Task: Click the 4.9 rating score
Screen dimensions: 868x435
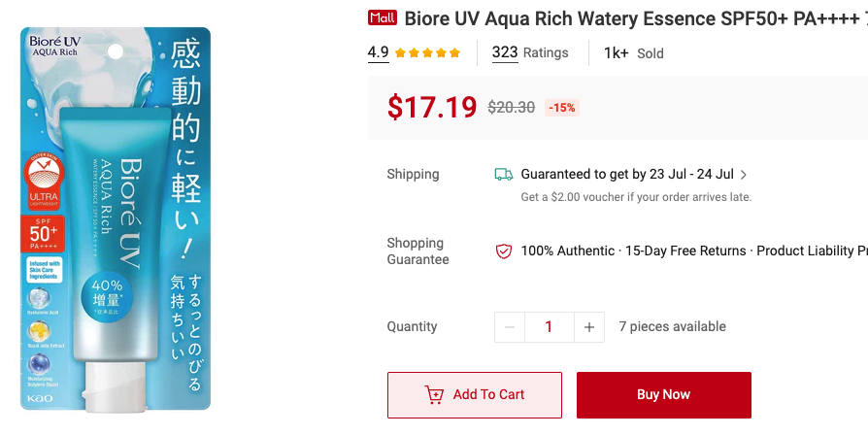Action: coord(378,52)
